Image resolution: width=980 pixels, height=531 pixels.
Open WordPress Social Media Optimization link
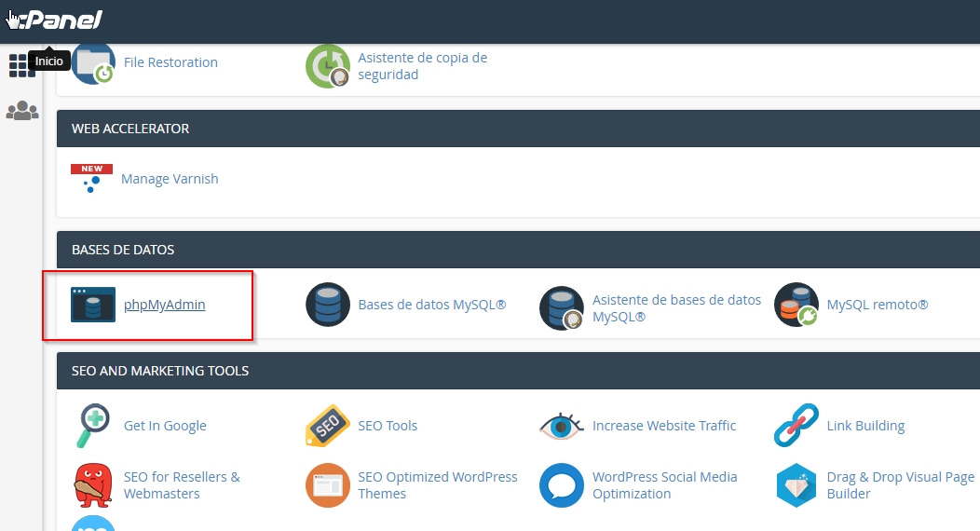(x=665, y=485)
